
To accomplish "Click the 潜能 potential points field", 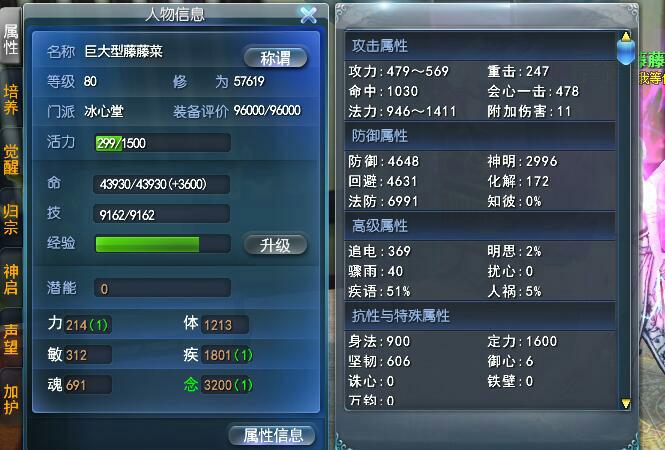I will tap(163, 288).
